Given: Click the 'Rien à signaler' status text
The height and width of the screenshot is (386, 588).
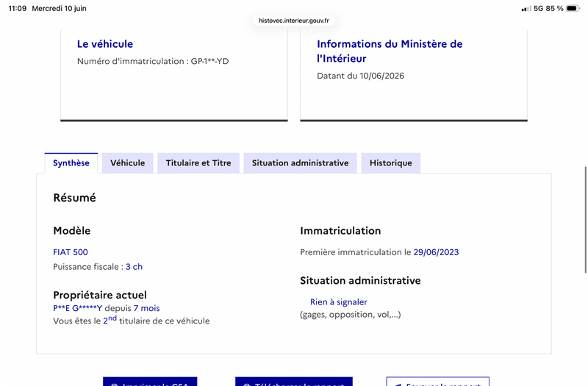Looking at the screenshot, I should click(x=339, y=302).
